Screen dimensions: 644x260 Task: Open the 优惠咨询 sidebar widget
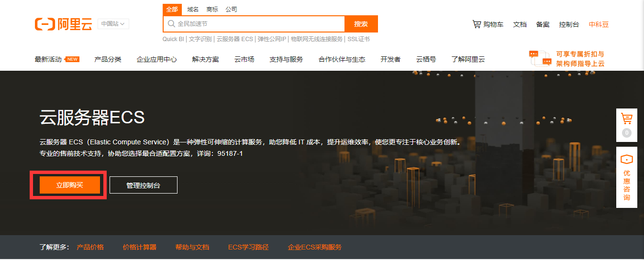[626, 177]
